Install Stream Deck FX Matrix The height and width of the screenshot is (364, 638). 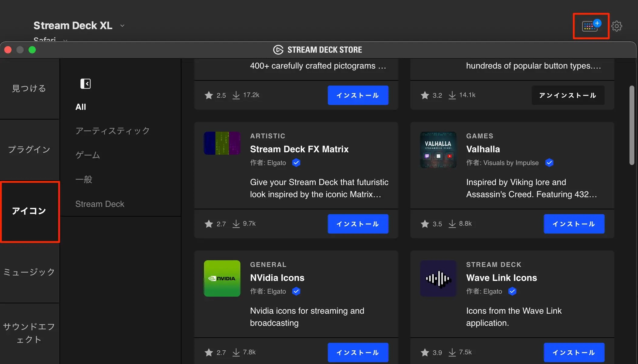coord(358,224)
